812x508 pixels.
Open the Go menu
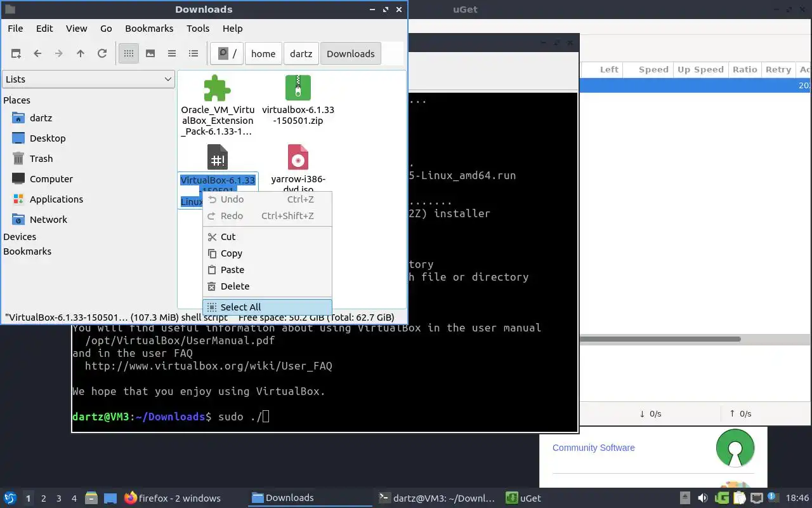pyautogui.click(x=106, y=29)
